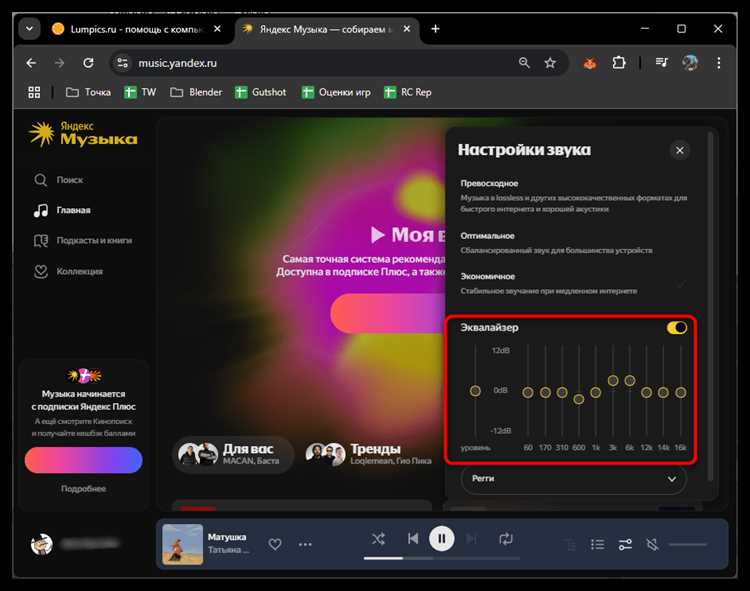750x591 pixels.
Task: Open the Оценки игр bookmark
Action: tap(336, 92)
